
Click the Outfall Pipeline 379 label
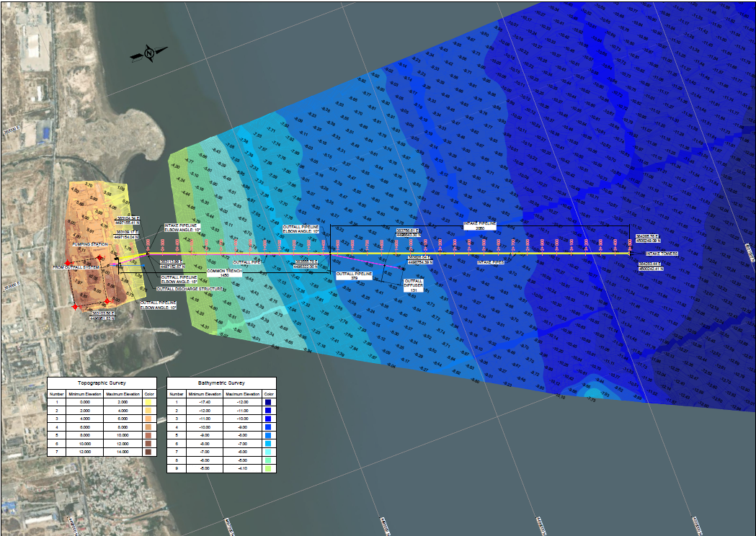tap(354, 275)
